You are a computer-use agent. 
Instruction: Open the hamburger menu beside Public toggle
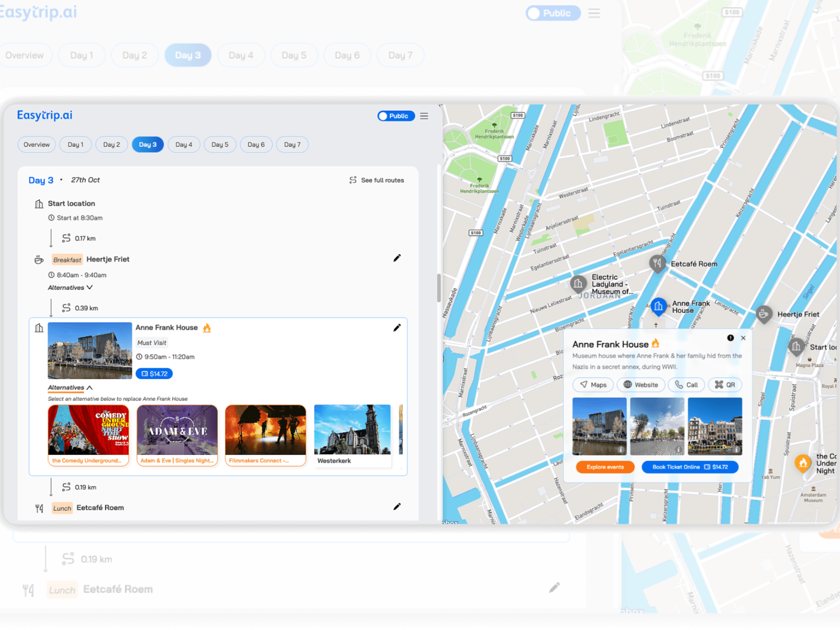424,116
